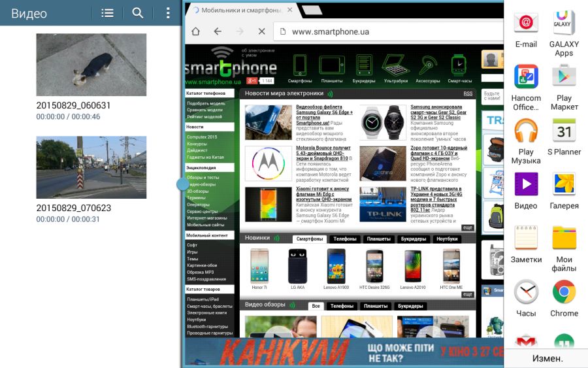
Task: Select the Телефоны tab under Новинки
Action: pos(344,239)
